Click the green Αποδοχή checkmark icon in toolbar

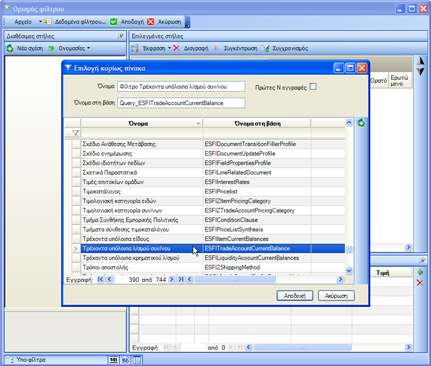point(114,22)
